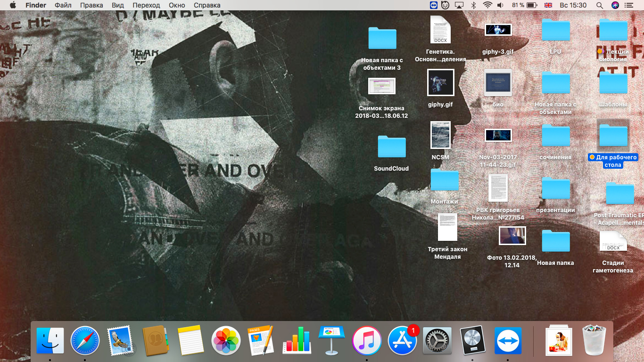The image size is (644, 362).
Task: Open the Bluetooth status menu
Action: tap(474, 5)
